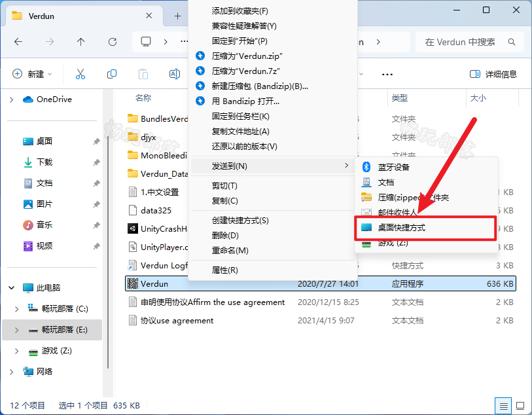Image resolution: width=532 pixels, height=415 pixels.
Task: Switch to large thumbnails view
Action: click(520, 406)
